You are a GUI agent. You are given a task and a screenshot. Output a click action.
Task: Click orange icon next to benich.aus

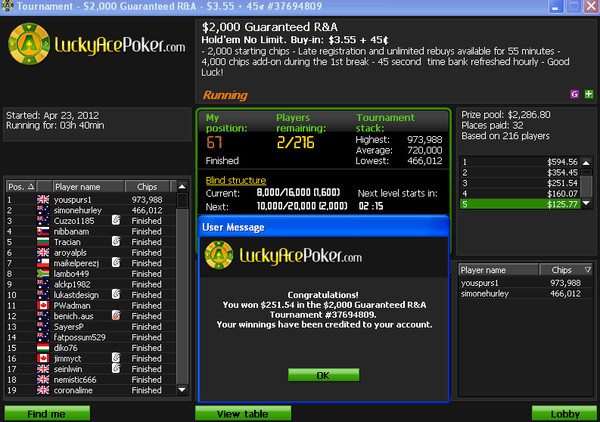(x=116, y=315)
